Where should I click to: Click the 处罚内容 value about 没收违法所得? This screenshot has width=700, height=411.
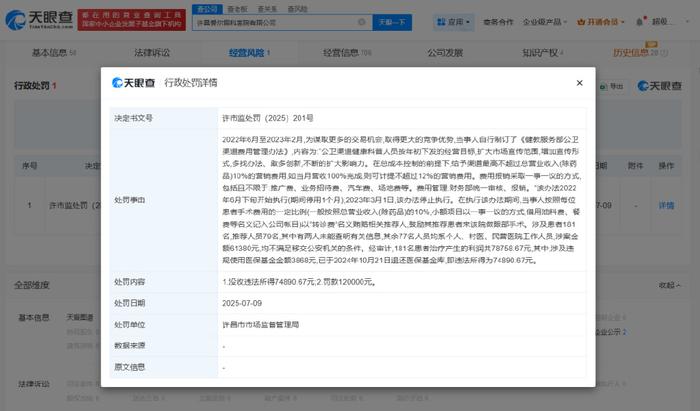[x=299, y=282]
